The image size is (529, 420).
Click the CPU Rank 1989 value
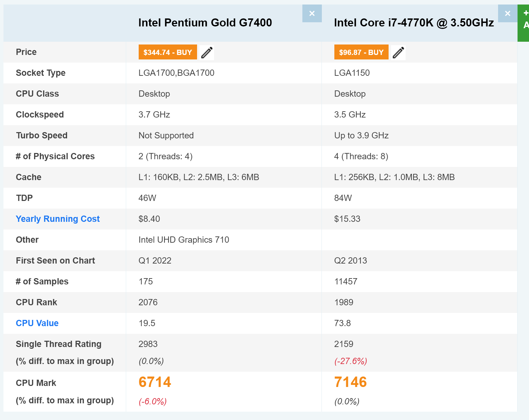pyautogui.click(x=344, y=302)
